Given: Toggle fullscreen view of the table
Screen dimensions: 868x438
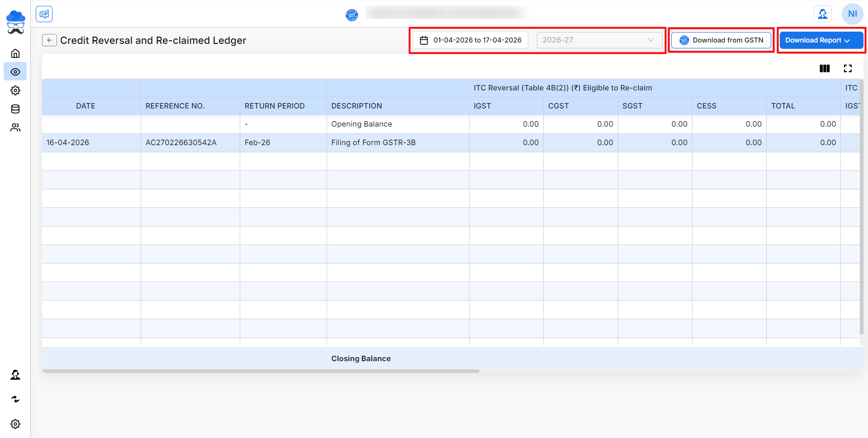Looking at the screenshot, I should click(x=848, y=68).
